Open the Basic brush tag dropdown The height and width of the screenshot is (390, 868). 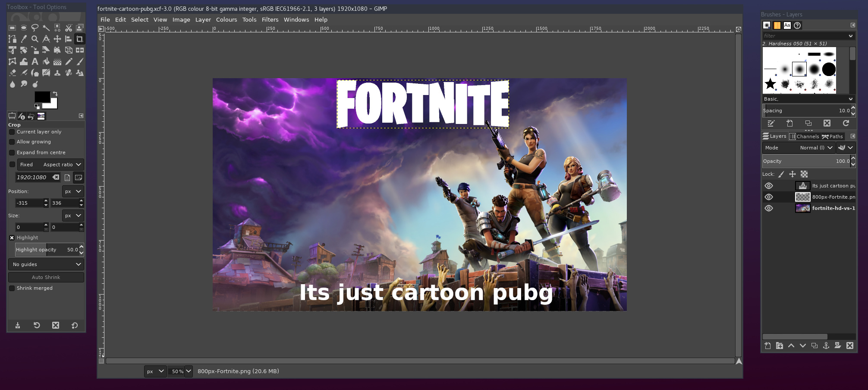(x=808, y=99)
